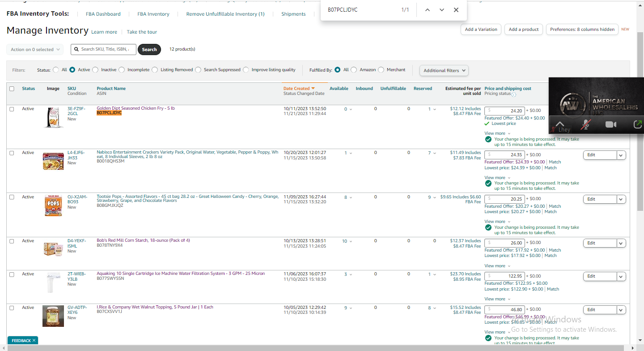Open Tootsie Pops product thumbnail
This screenshot has width=644, height=351.
point(53,206)
